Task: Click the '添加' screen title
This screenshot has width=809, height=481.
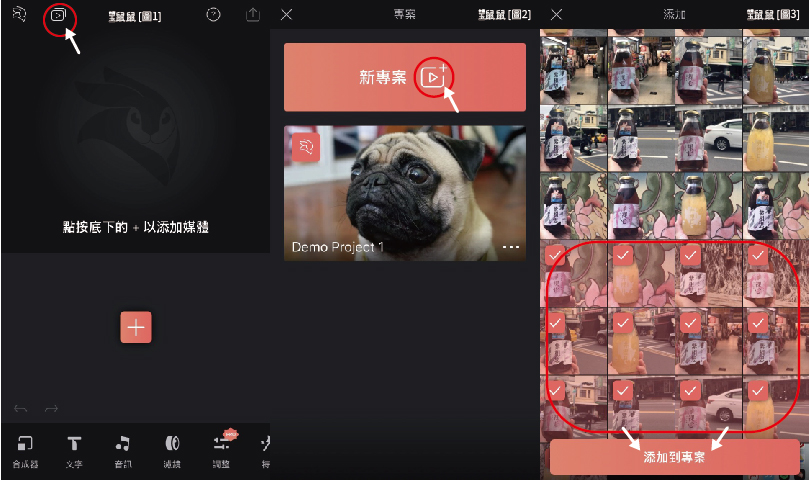Action: pos(674,14)
